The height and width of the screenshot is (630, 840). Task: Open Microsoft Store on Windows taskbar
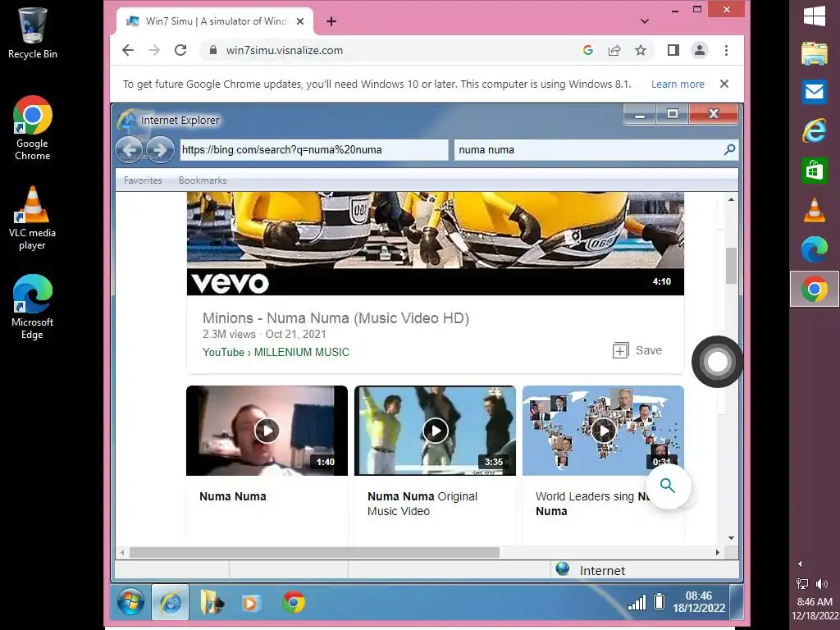tap(815, 171)
